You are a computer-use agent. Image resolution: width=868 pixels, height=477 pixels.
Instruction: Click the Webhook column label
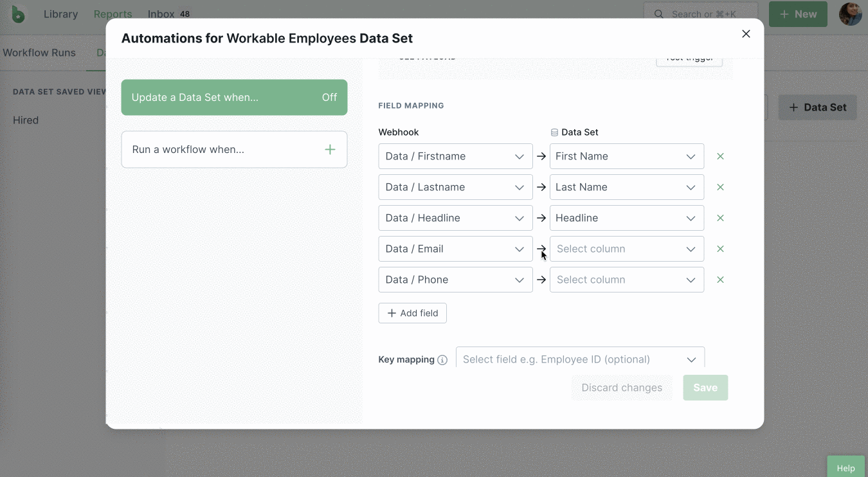click(x=399, y=132)
